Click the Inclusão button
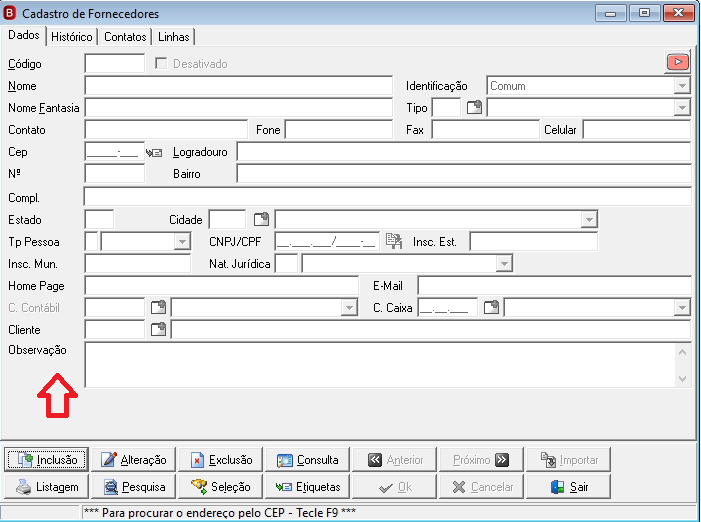 tap(47, 459)
